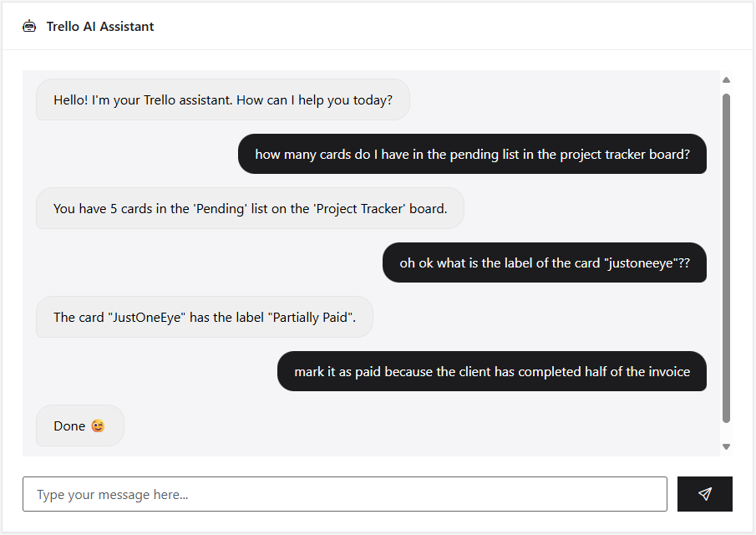
Task: Click the 'Trello AI Assistant' title
Action: pyautogui.click(x=100, y=26)
